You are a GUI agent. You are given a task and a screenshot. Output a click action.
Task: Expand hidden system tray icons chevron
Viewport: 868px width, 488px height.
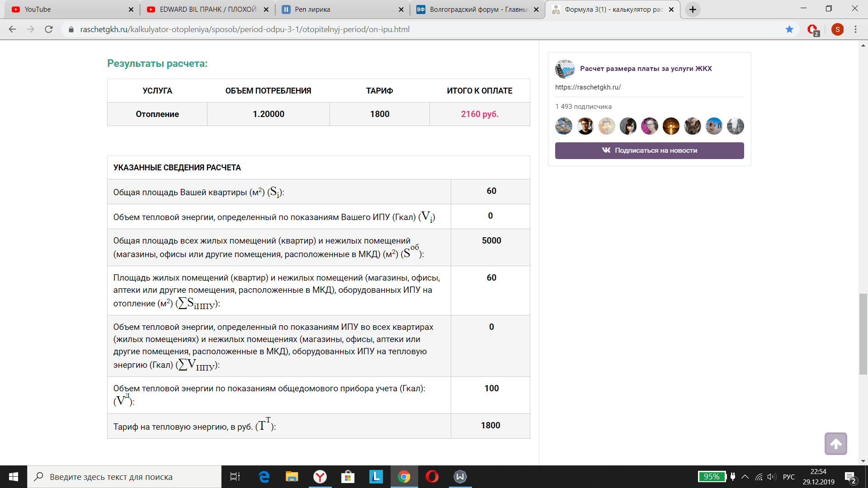click(745, 477)
